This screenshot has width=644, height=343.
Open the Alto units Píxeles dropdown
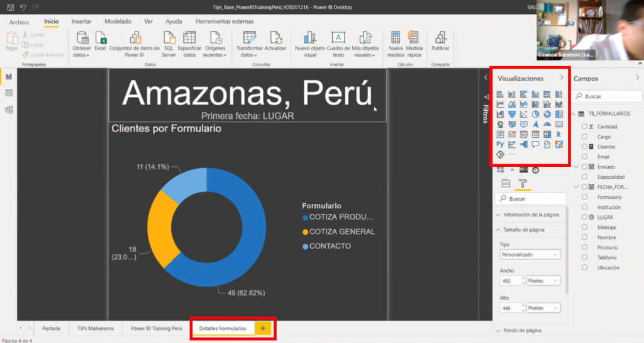(x=543, y=308)
